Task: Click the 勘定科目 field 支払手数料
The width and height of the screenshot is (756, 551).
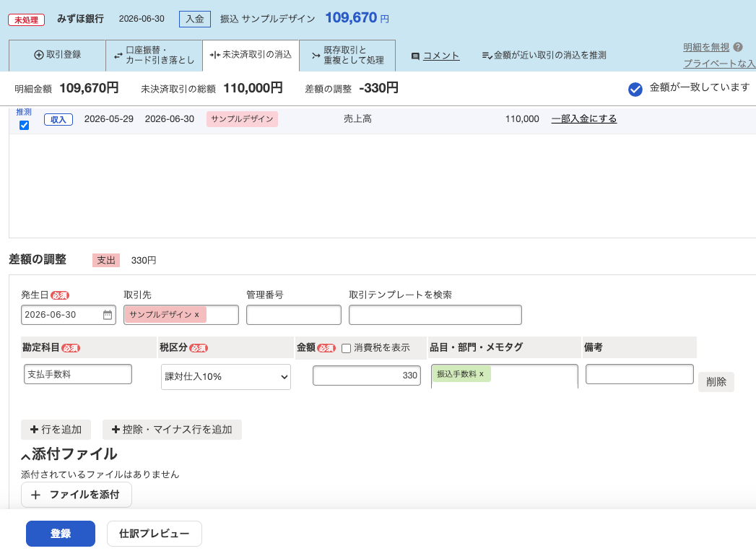Action: click(x=78, y=374)
